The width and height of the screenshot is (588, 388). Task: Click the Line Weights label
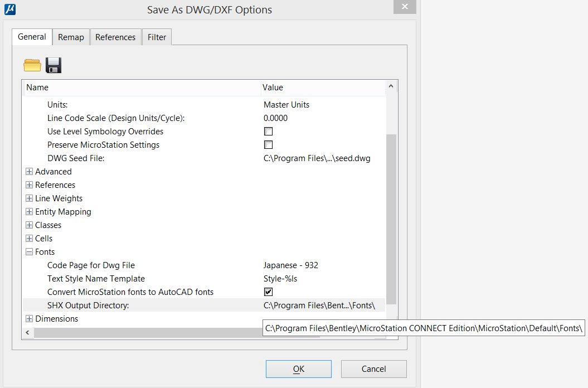(x=59, y=198)
